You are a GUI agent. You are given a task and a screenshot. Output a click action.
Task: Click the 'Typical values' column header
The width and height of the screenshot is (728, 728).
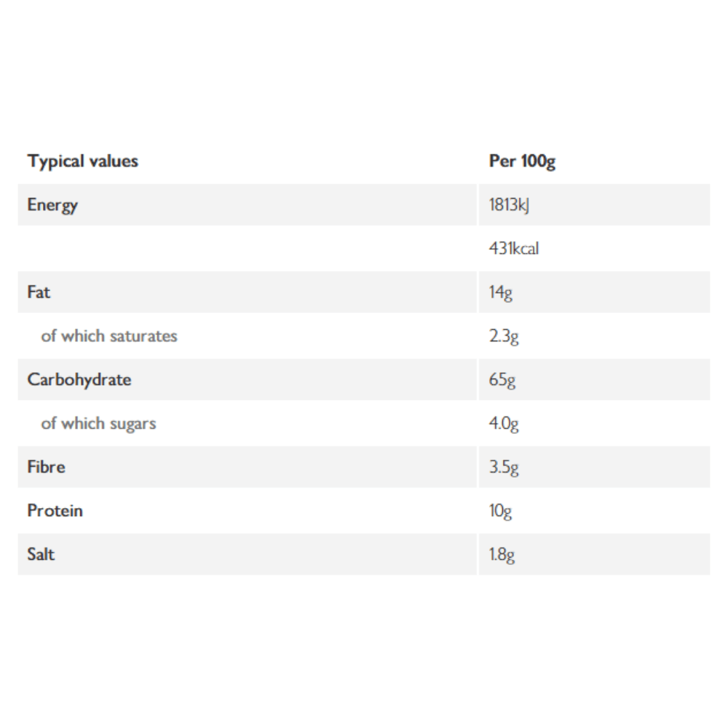tap(83, 161)
